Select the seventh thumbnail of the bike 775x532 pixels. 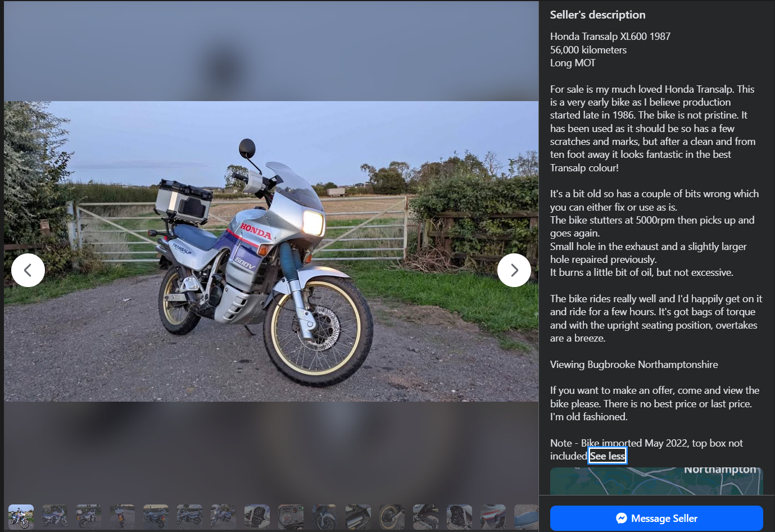[x=223, y=516]
